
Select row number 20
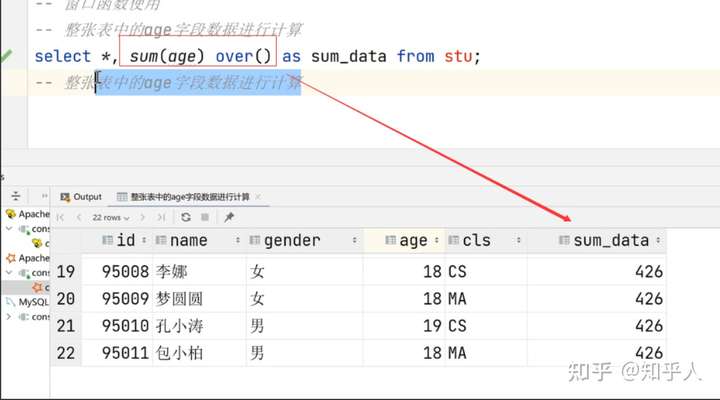pos(66,299)
